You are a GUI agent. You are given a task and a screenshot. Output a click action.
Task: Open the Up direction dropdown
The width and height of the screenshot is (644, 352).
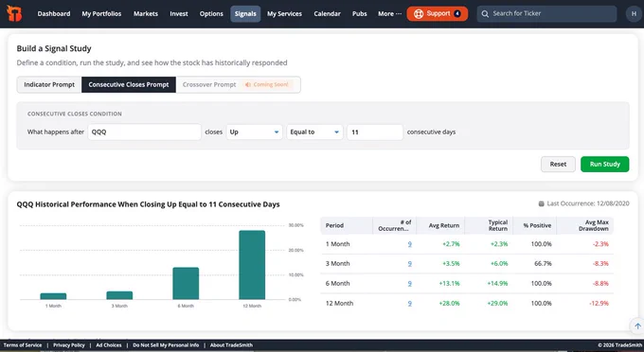click(254, 132)
